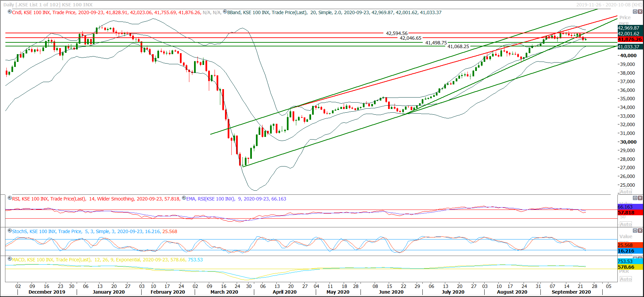
Task: Click the red 41,876.26 last price tag
Action: point(630,39)
